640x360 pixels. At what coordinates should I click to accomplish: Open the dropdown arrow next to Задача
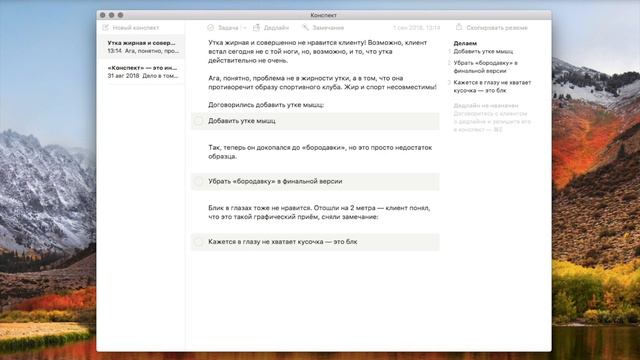(244, 28)
